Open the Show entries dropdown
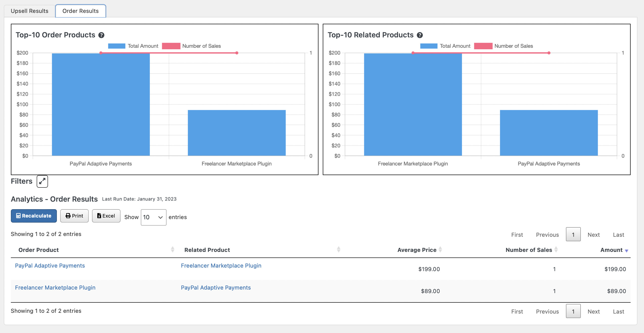The width and height of the screenshot is (644, 333). click(x=153, y=217)
